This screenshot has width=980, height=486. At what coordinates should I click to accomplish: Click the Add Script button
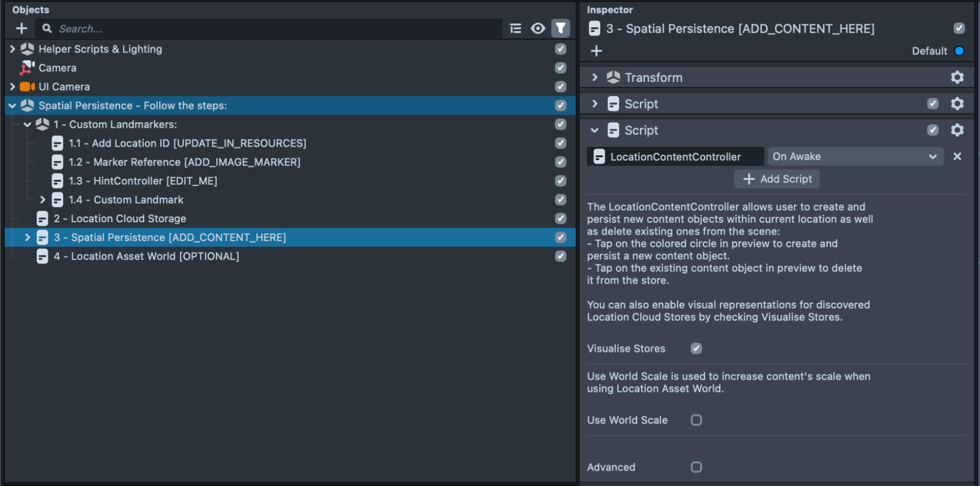point(777,179)
